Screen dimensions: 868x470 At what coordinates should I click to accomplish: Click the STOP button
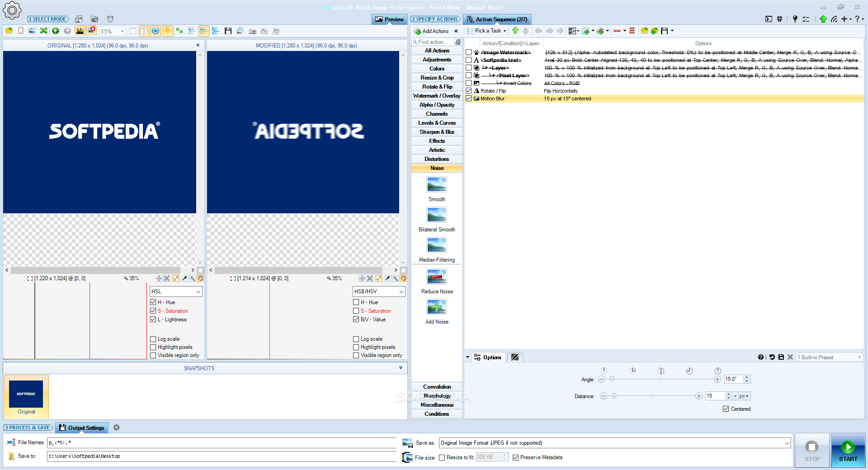coord(812,451)
